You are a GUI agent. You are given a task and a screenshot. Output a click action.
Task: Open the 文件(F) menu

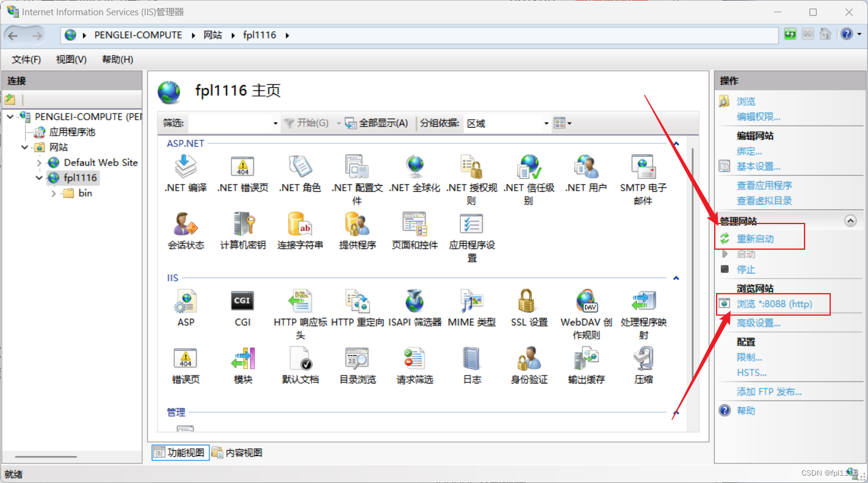[x=26, y=59]
